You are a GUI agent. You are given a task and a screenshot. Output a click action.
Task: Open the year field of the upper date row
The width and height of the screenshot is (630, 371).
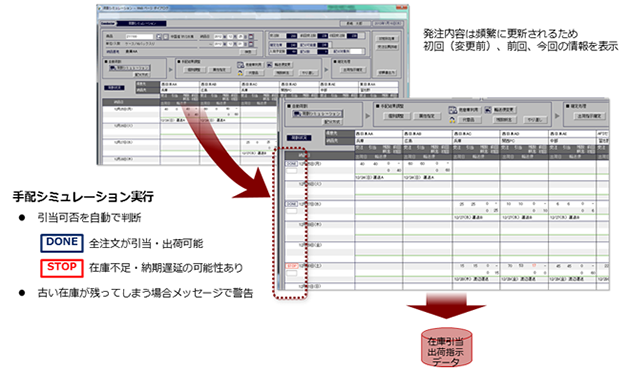coord(218,37)
